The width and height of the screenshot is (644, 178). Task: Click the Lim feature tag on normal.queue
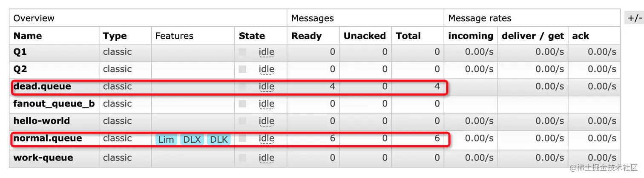tap(167, 139)
